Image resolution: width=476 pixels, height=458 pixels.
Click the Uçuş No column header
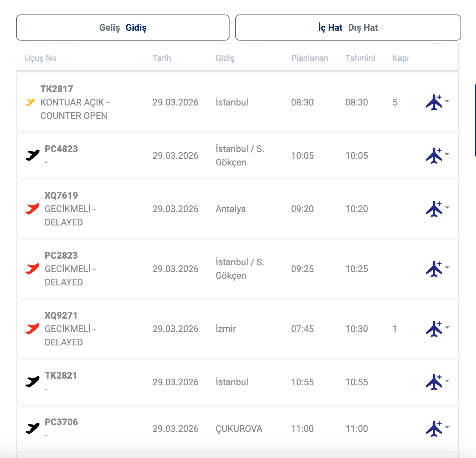41,58
